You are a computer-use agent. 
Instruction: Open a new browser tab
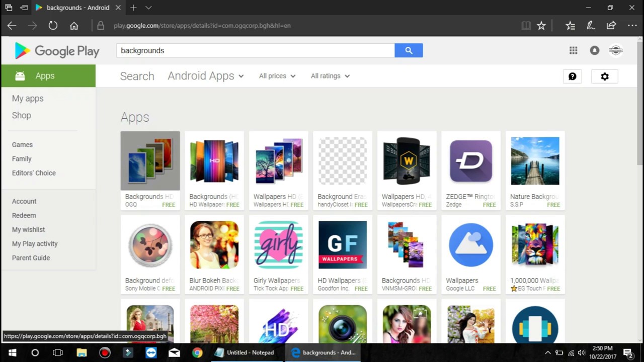click(x=133, y=8)
